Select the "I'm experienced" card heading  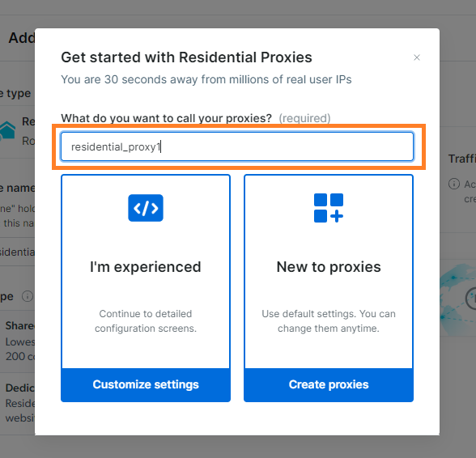[x=146, y=267]
